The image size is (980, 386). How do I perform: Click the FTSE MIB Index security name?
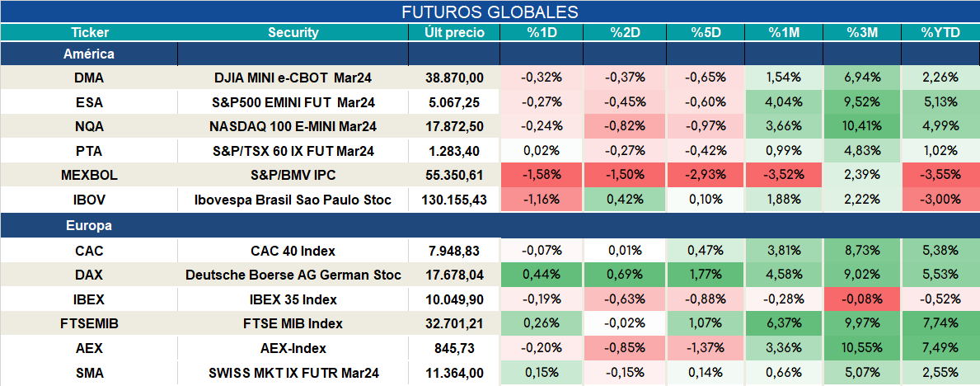coord(293,324)
